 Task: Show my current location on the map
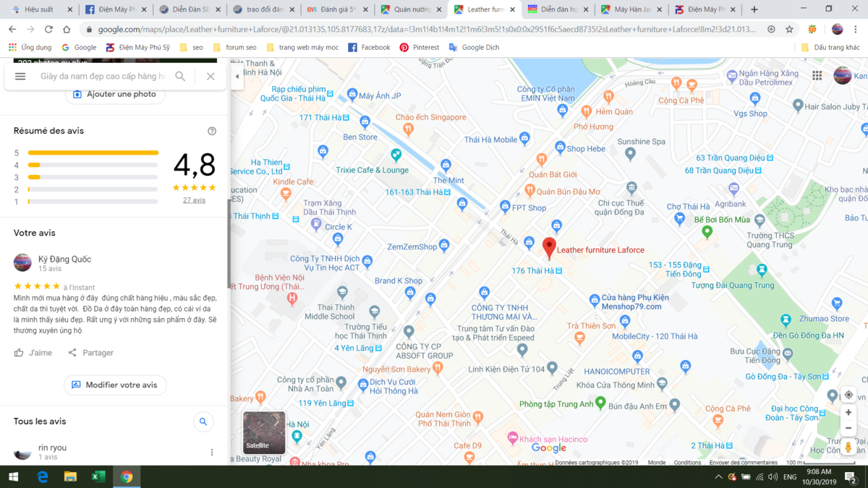click(x=848, y=395)
